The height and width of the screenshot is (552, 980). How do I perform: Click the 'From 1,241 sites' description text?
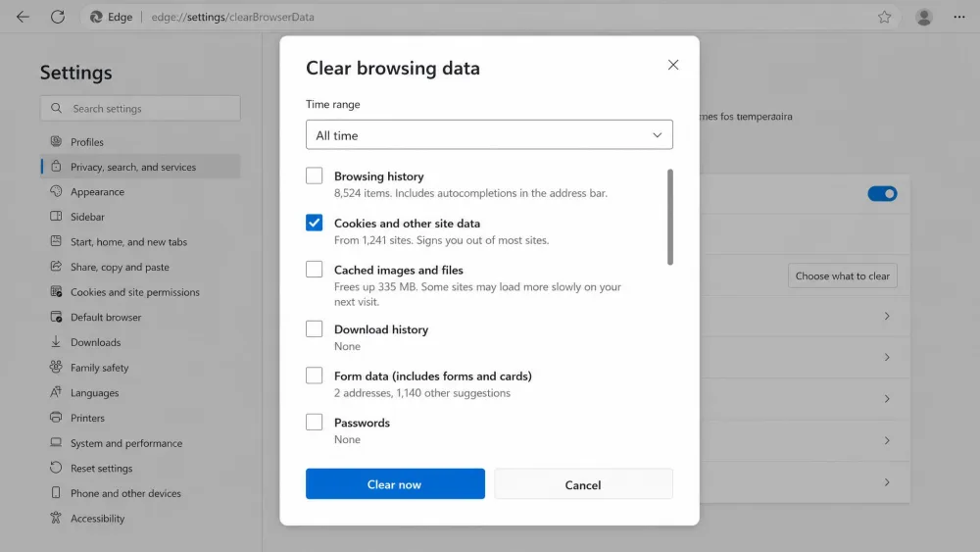point(441,240)
